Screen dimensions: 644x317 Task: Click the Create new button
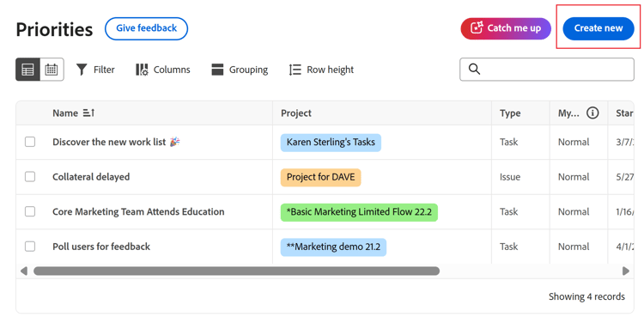(x=598, y=28)
